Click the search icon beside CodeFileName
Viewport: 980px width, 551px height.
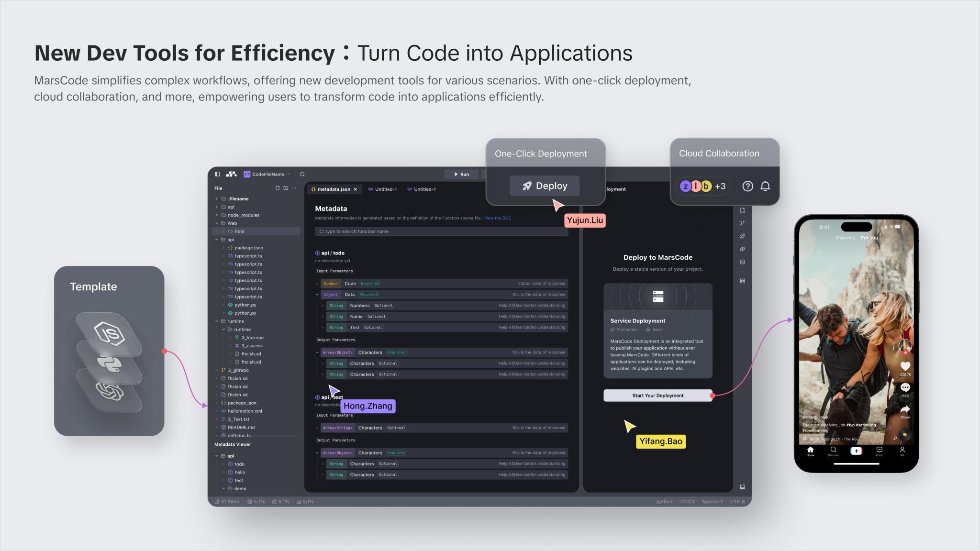[x=302, y=174]
